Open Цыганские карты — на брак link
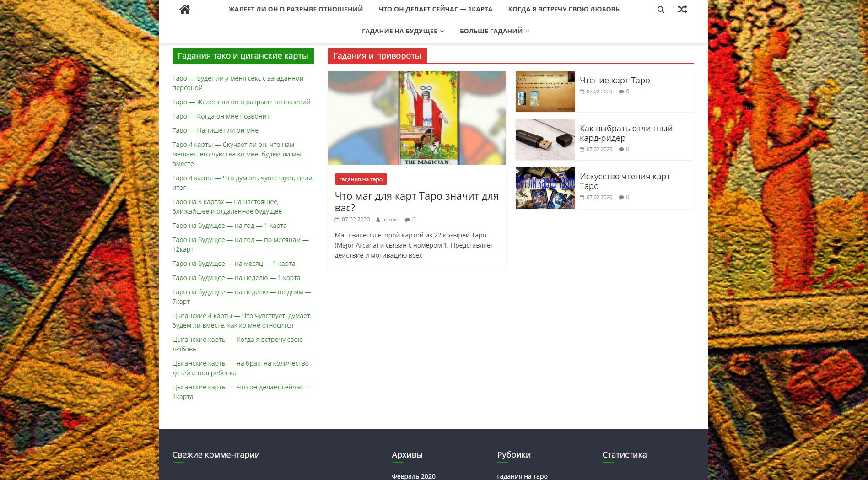Screen dimensions: 868x480 [x=240, y=368]
